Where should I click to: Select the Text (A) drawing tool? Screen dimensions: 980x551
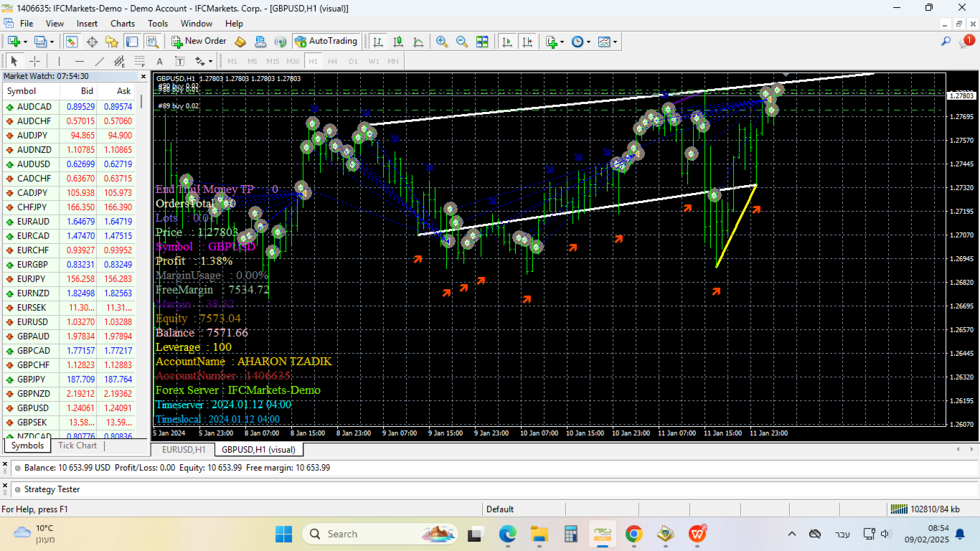tap(160, 61)
